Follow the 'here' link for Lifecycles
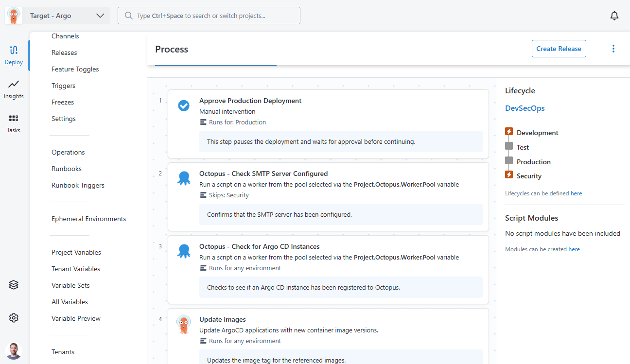This screenshot has height=364, width=630. (x=576, y=193)
